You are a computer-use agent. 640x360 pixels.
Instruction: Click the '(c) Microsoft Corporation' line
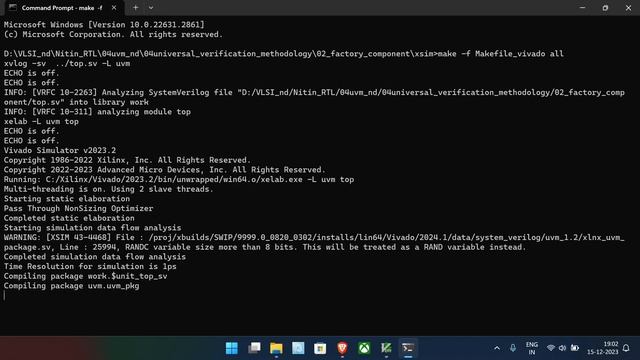point(113,34)
